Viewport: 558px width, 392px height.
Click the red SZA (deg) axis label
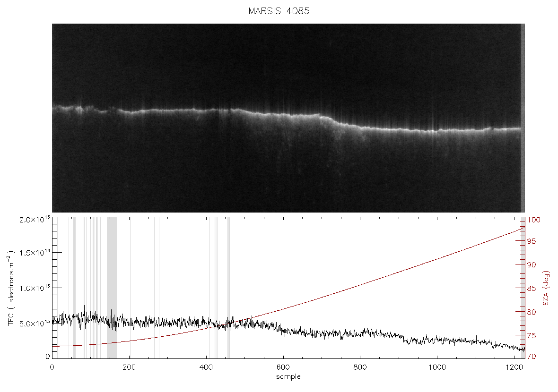click(546, 288)
